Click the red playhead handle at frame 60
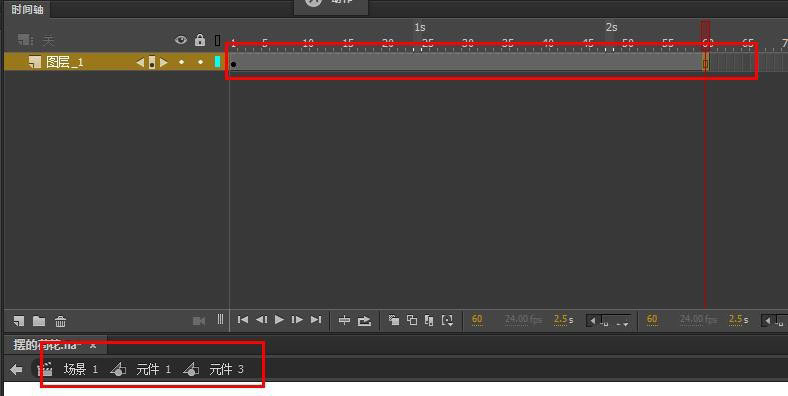788x396 pixels. (x=706, y=36)
